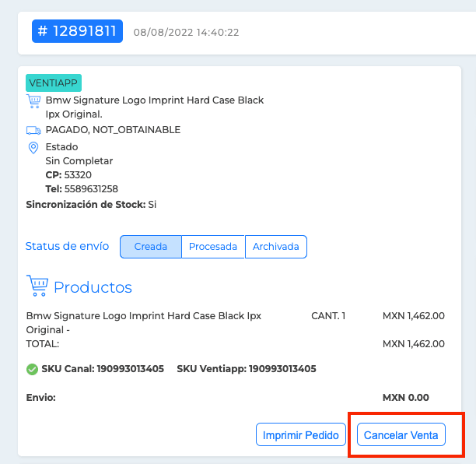The image size is (476, 464).
Task: Click the Envío: label
Action: (x=41, y=398)
